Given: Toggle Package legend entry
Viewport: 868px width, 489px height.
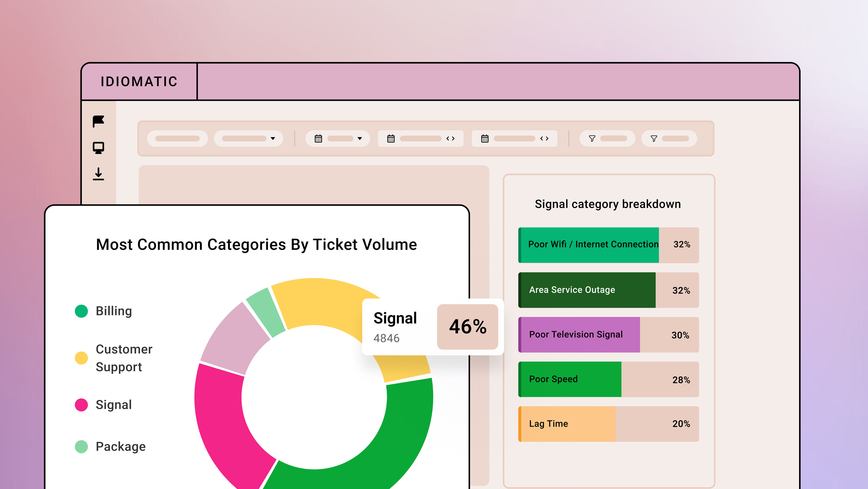Looking at the screenshot, I should coord(120,447).
